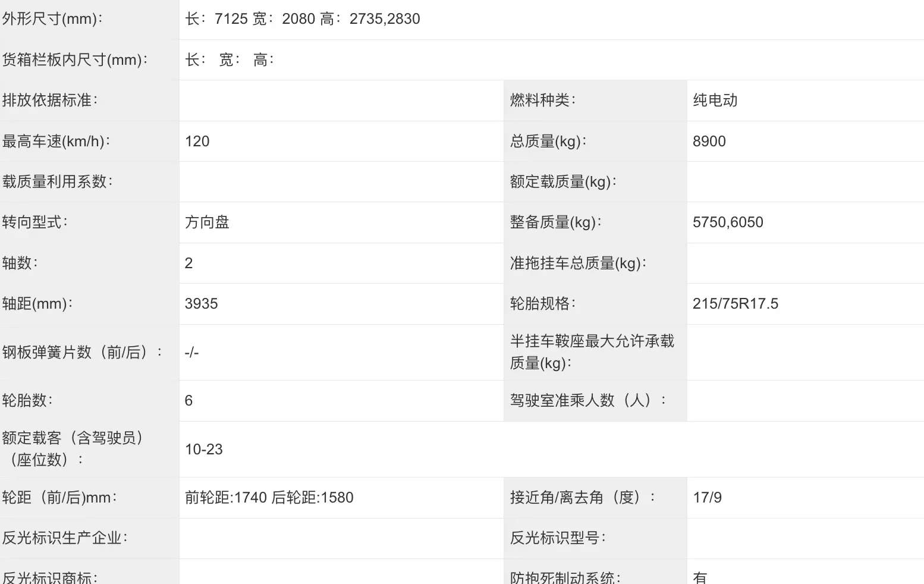Image resolution: width=924 pixels, height=584 pixels.
Task: Click the 反光标识生产企业 label
Action: click(65, 538)
